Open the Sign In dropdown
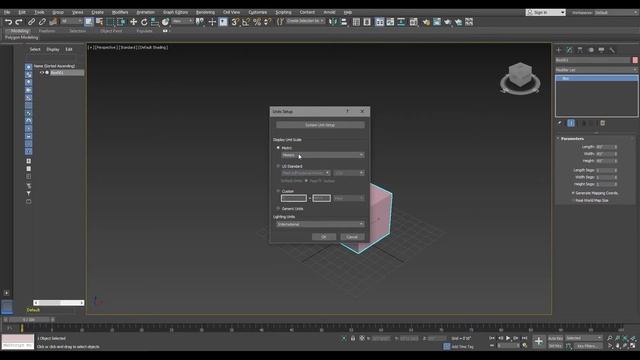Viewport: 640px width, 360px height. point(546,13)
